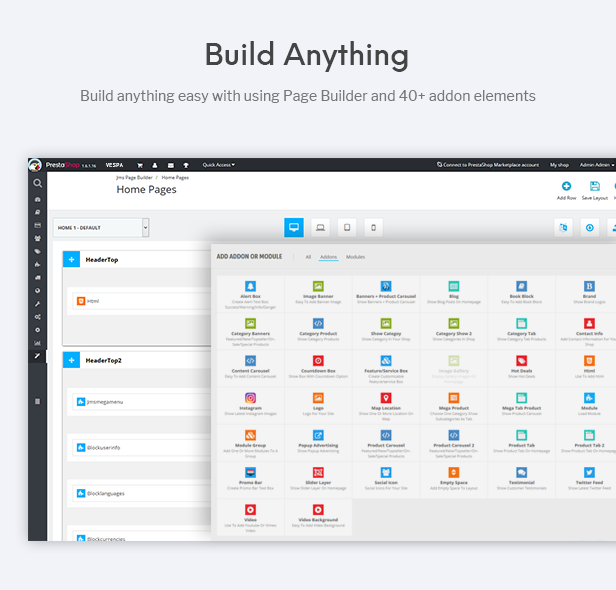Choose the Image Banner addon
Screen dimensions: 616x590
click(318, 294)
